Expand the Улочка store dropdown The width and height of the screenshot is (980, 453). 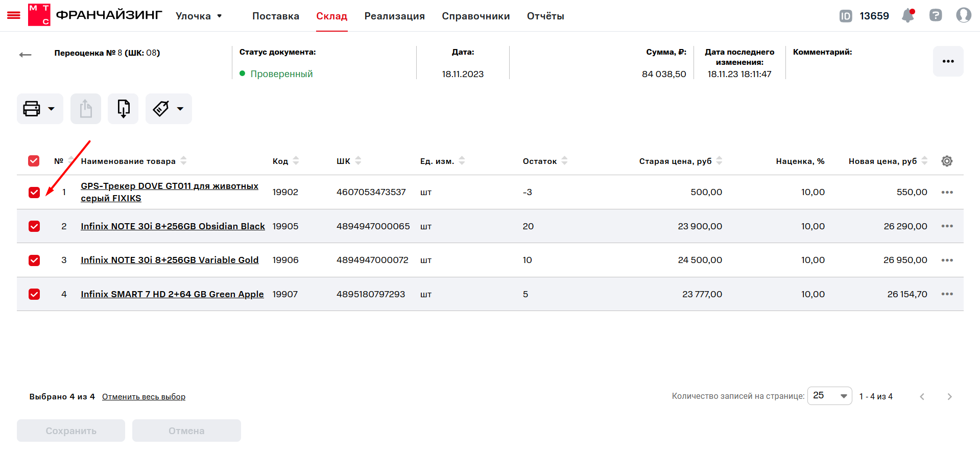click(199, 16)
